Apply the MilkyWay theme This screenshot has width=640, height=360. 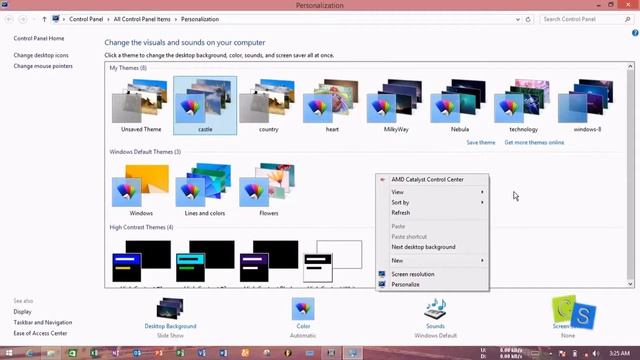click(x=396, y=105)
